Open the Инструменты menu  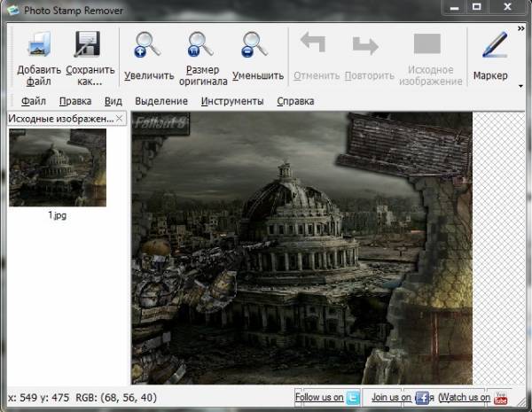pyautogui.click(x=231, y=101)
